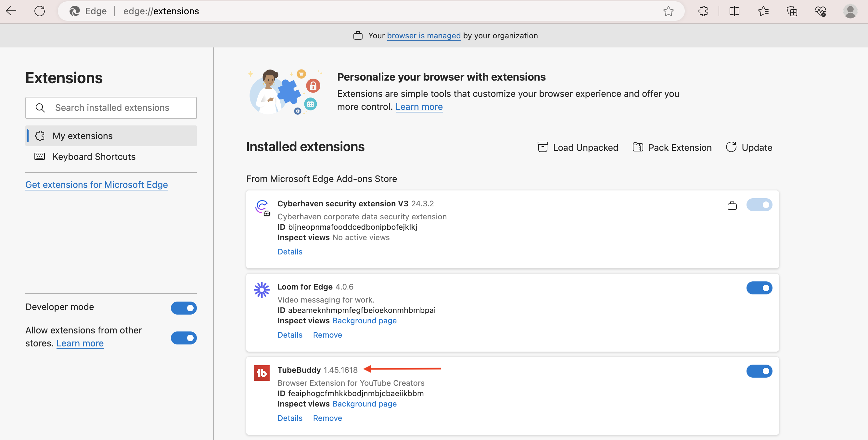868x440 pixels.
Task: Click the Installed extensions heading
Action: 305,147
